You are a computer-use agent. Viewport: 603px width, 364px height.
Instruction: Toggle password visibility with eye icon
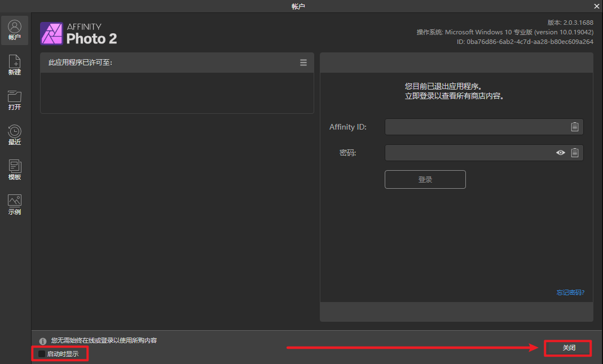561,153
